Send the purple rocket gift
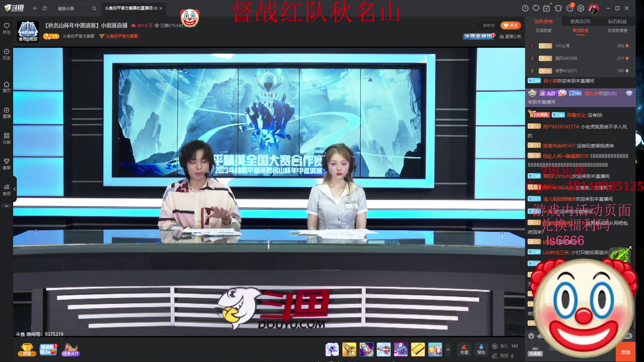 click(366, 350)
